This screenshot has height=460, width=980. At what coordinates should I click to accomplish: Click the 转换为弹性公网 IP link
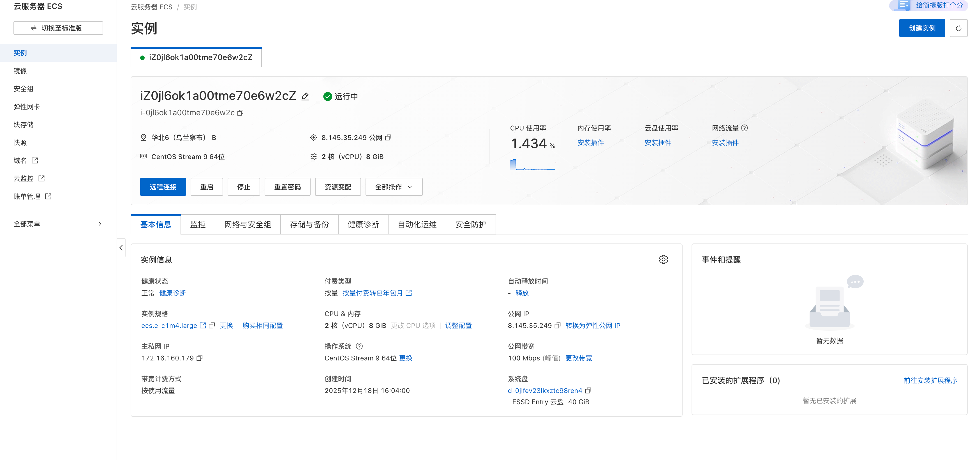[x=592, y=325]
